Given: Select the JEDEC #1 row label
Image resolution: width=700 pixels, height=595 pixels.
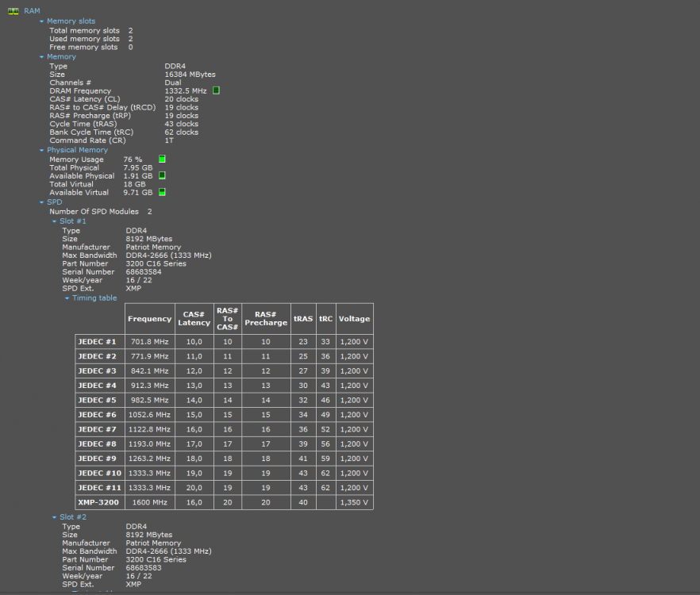Looking at the screenshot, I should point(97,342).
